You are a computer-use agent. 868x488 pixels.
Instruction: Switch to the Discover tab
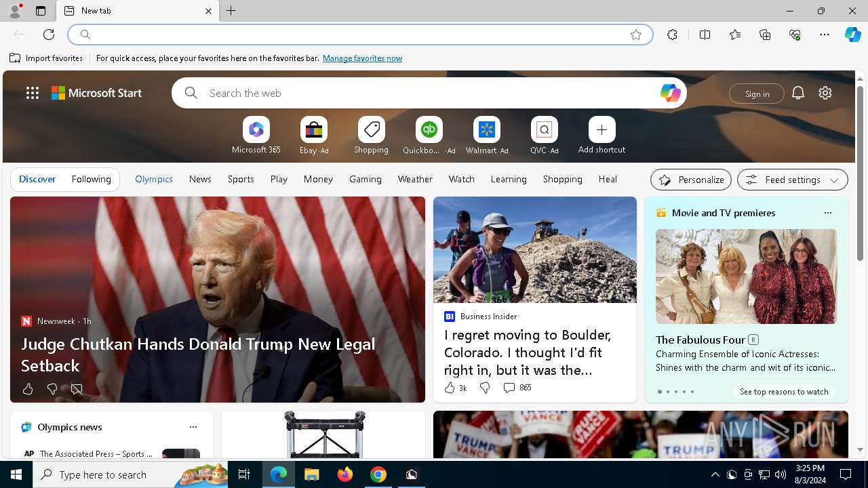(37, 179)
